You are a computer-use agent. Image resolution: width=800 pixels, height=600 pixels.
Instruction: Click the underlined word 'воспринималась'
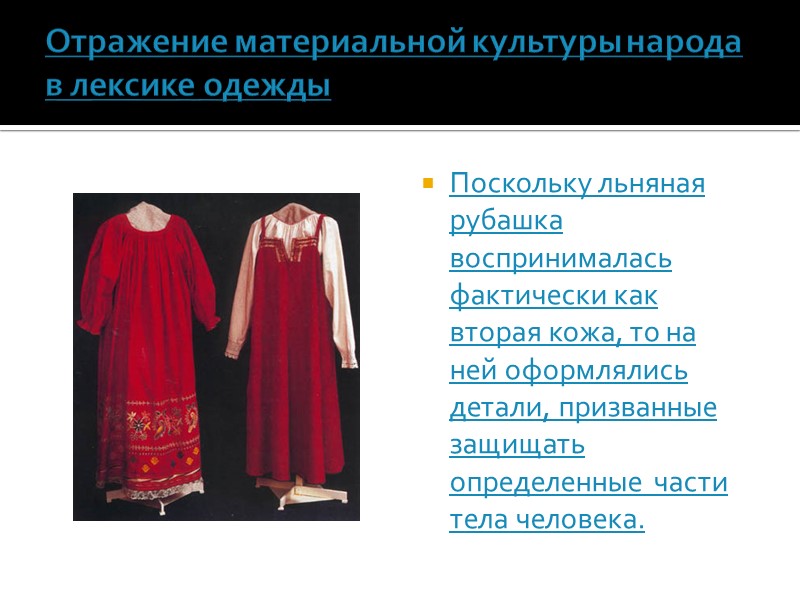[560, 258]
